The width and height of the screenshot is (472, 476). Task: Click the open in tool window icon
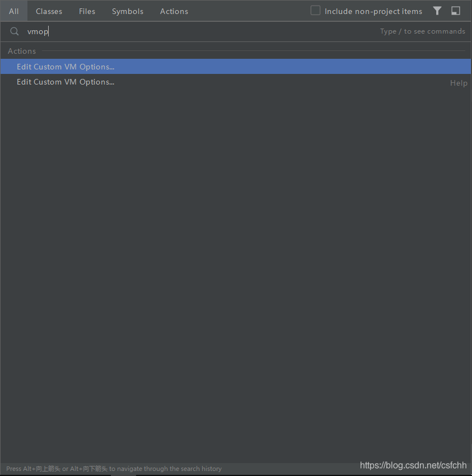tap(456, 11)
